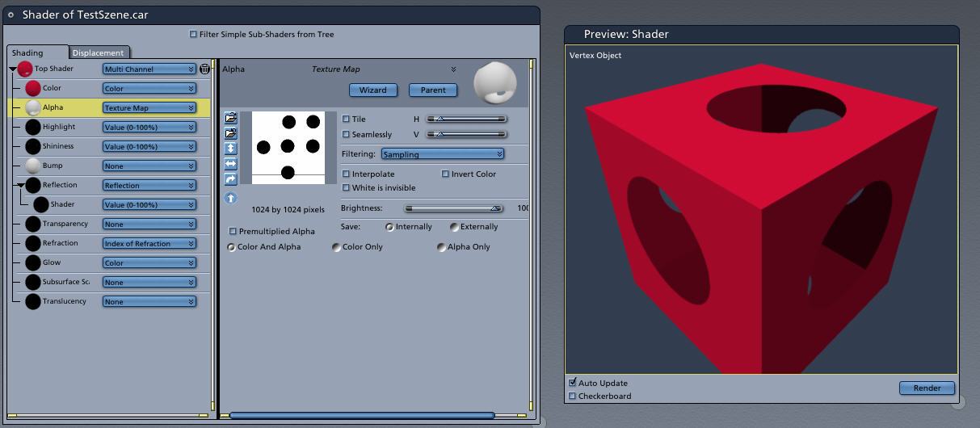
Task: Open the Filtering Sampling dropdown
Action: (x=443, y=153)
